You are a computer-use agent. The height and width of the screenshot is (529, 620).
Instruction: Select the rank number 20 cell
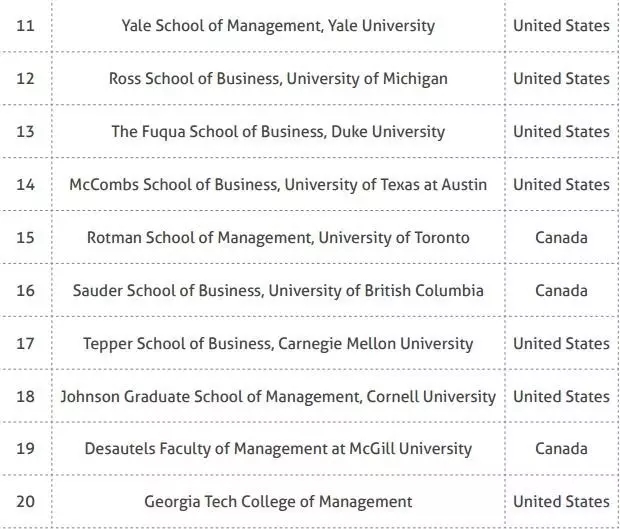tap(25, 502)
